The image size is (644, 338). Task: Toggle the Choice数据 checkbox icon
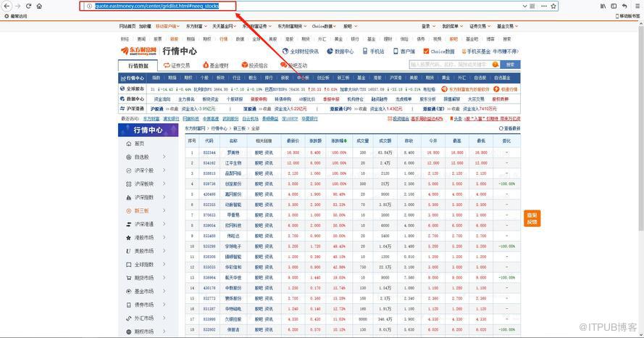pos(426,51)
